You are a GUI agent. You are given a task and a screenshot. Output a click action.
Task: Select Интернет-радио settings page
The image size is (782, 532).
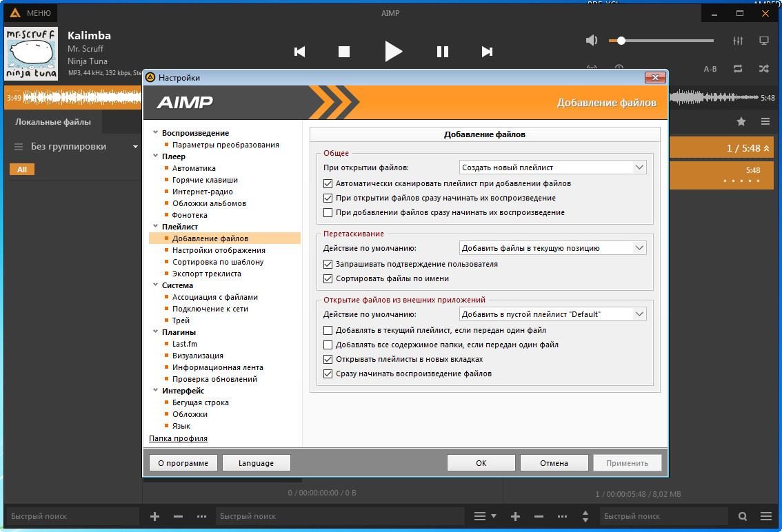click(x=203, y=192)
